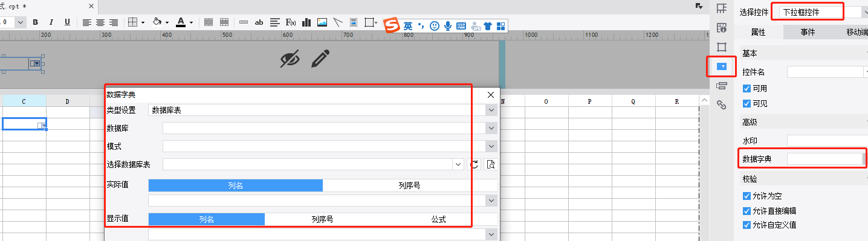Toggle the 可见 checkbox
868x241 pixels.
click(x=747, y=103)
